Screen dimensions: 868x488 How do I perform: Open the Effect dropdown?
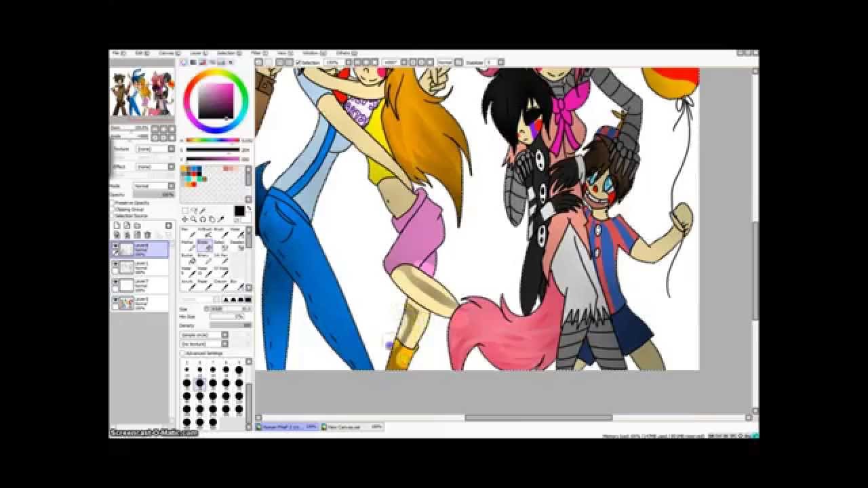pyautogui.click(x=155, y=166)
